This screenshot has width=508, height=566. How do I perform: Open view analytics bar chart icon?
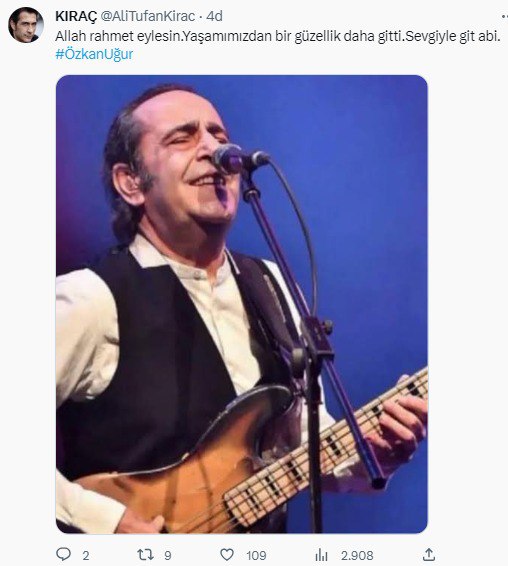click(321, 555)
